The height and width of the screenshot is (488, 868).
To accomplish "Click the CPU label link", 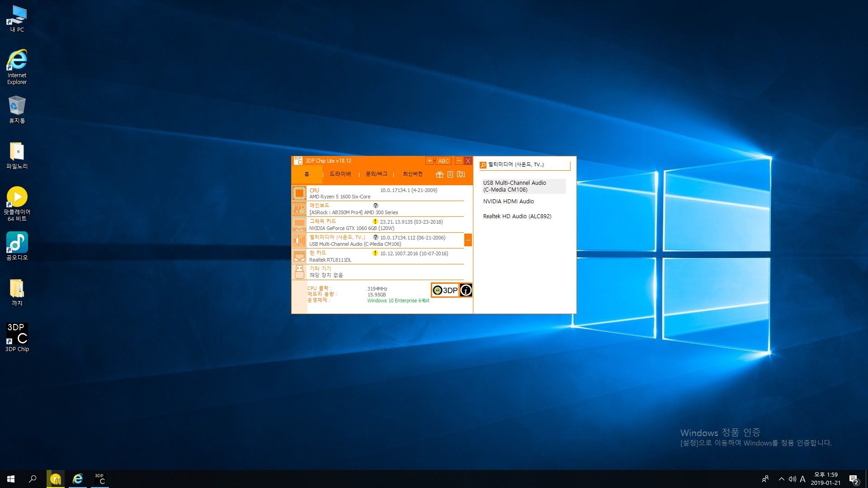I will tap(314, 191).
